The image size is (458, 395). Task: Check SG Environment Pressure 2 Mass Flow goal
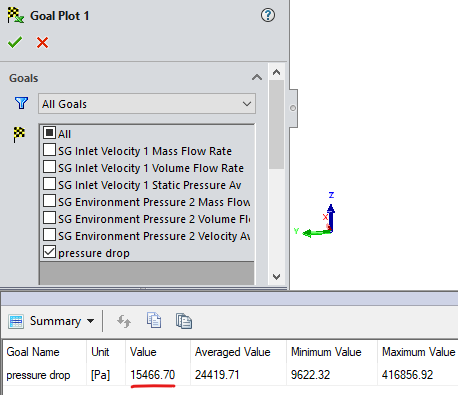pyautogui.click(x=49, y=201)
